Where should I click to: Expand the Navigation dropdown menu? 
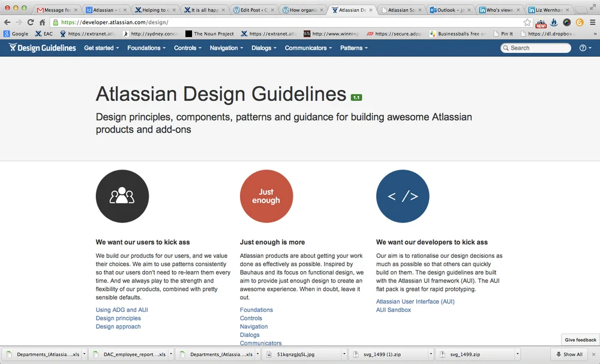[226, 48]
